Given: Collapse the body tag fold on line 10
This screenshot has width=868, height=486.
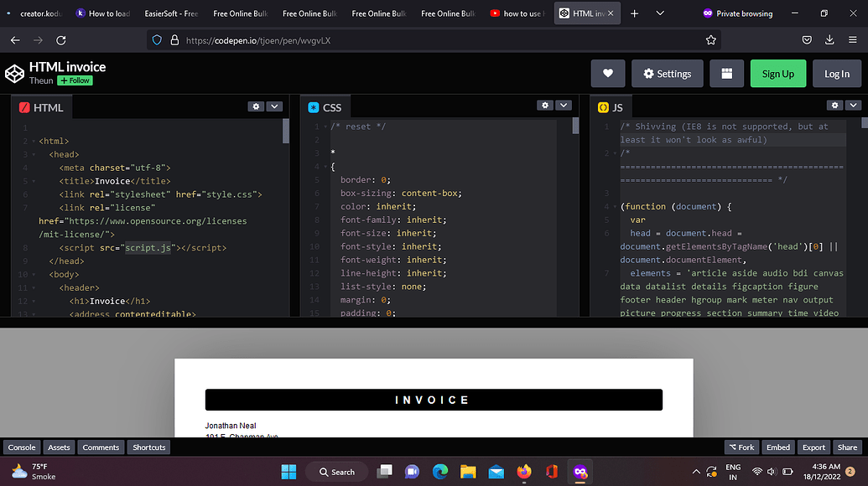Looking at the screenshot, I should point(34,275).
